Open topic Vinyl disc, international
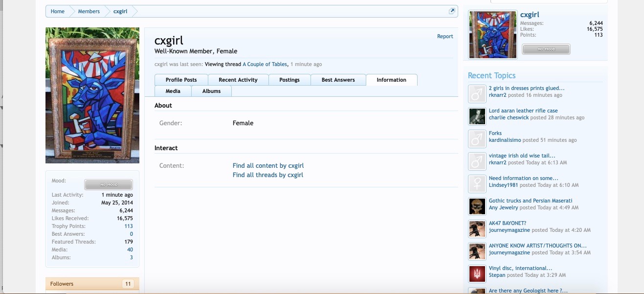 [x=520, y=268]
